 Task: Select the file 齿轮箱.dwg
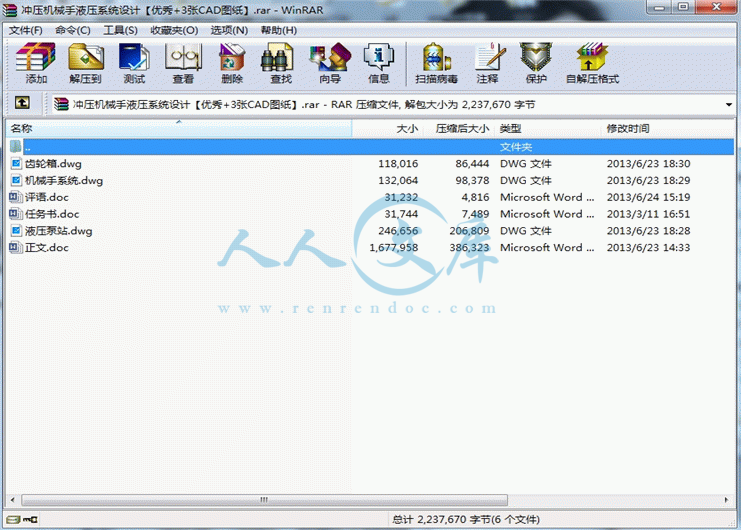(54, 163)
